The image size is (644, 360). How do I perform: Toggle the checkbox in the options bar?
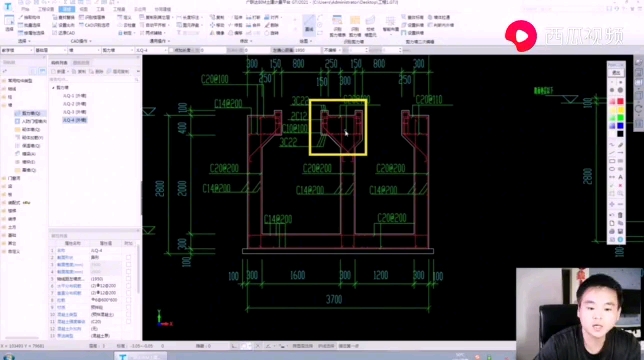click(171, 50)
